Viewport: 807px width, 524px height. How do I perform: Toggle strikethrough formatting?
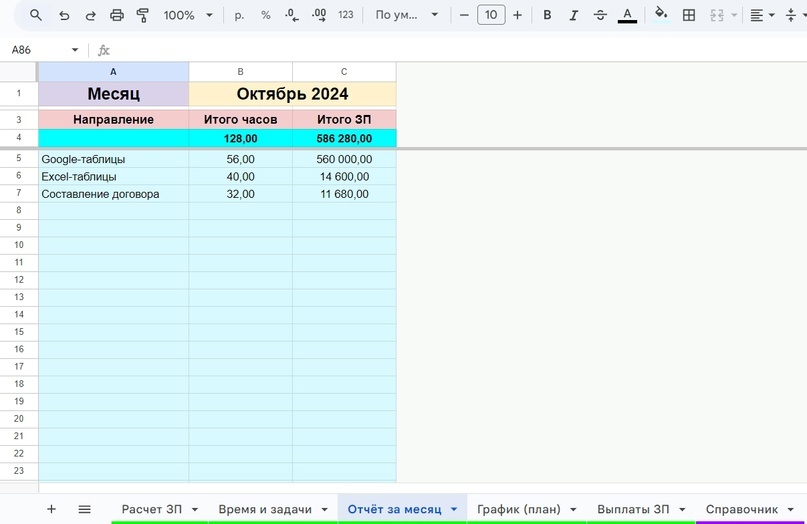pyautogui.click(x=600, y=15)
